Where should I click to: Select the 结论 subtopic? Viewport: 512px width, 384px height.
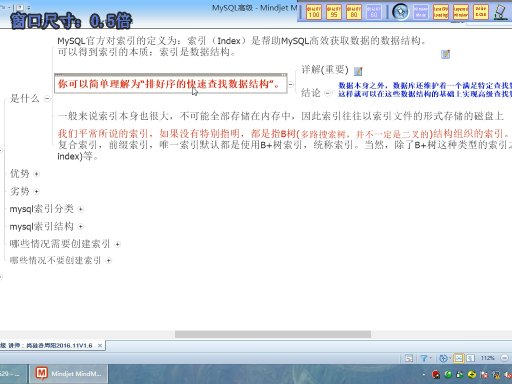tap(311, 93)
